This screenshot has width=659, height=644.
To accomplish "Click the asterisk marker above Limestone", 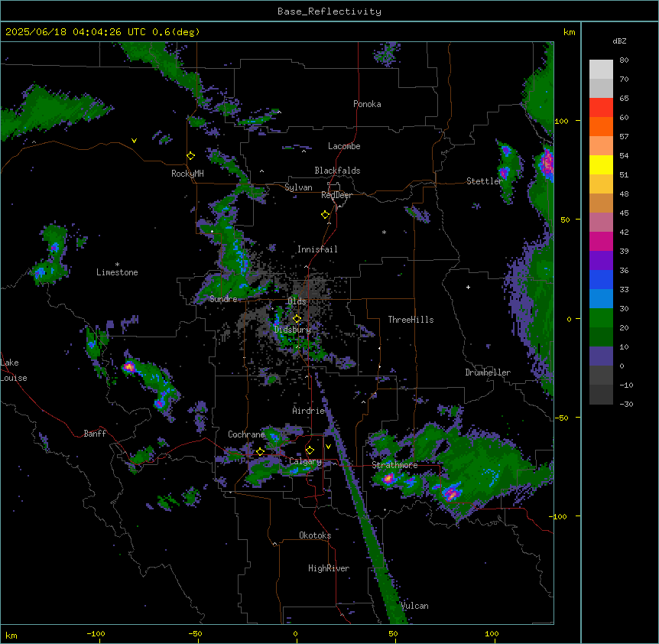I will coord(117,265).
